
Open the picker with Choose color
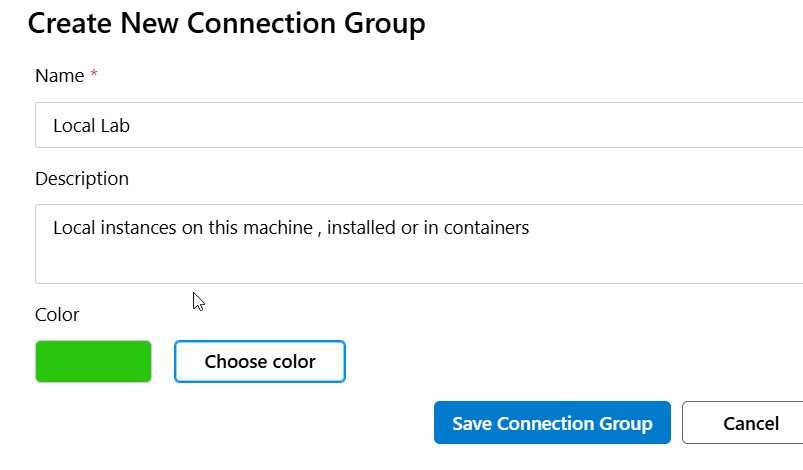tap(260, 362)
